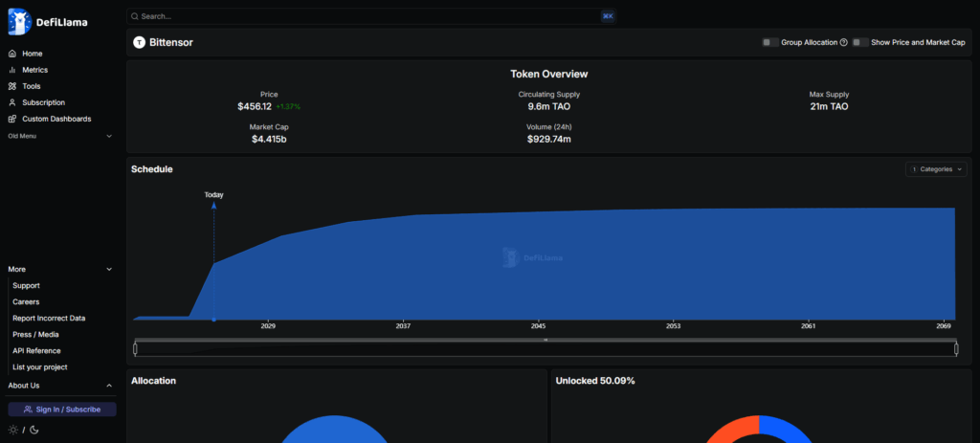The width and height of the screenshot is (980, 443).
Task: Click the Bittensor token logo
Action: click(139, 42)
